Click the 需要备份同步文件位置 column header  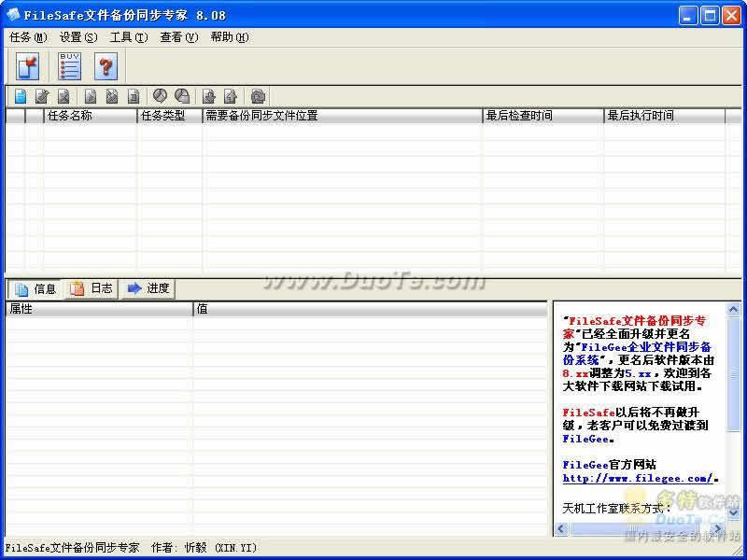343,116
